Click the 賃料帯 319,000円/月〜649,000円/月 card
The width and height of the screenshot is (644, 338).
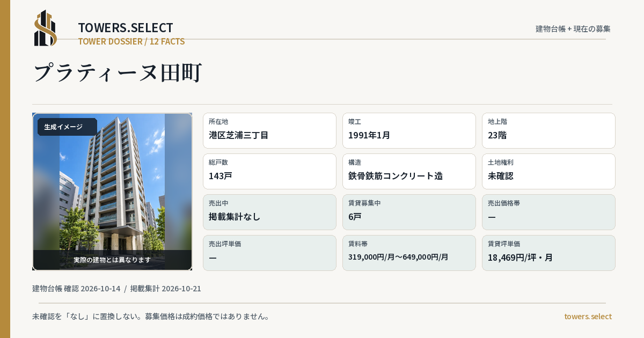tap(409, 253)
